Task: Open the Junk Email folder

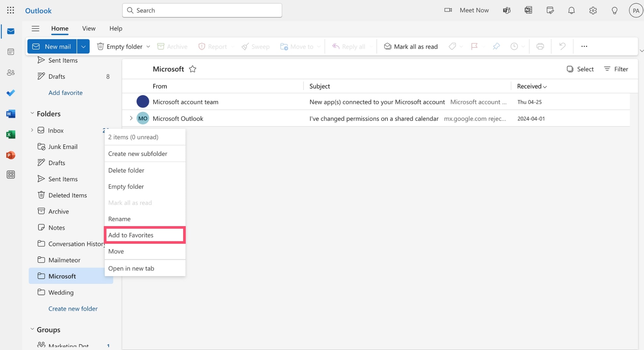Action: 66,147
